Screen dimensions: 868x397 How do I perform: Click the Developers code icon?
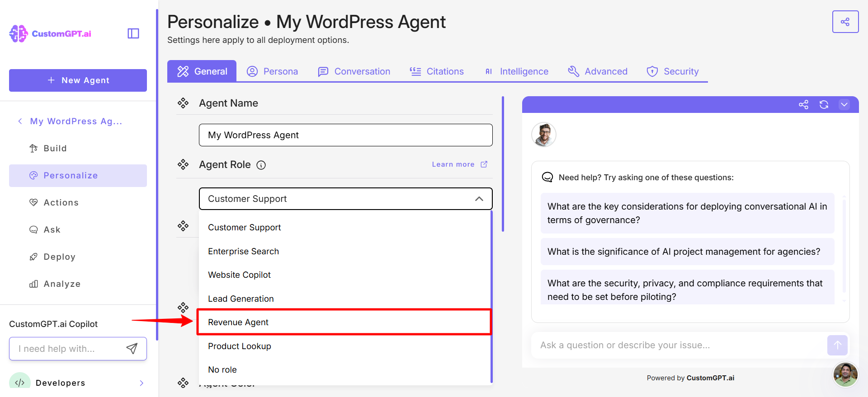[20, 382]
